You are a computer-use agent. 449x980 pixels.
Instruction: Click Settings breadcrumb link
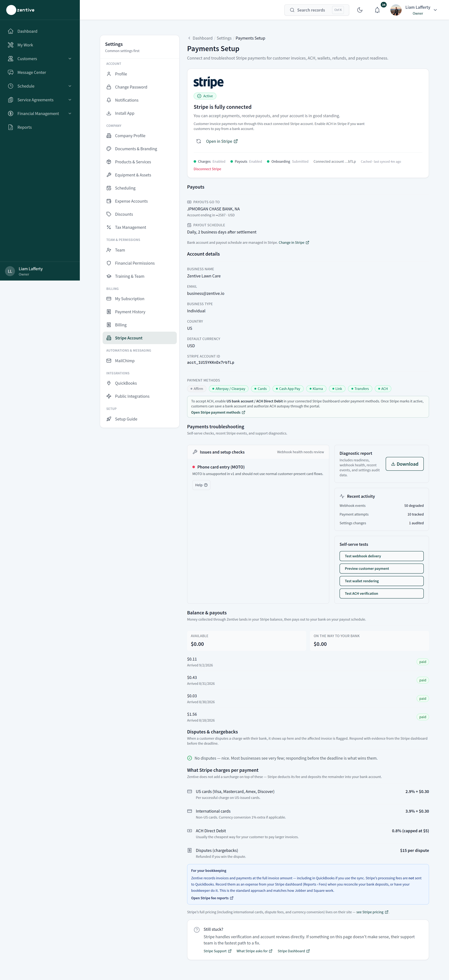(224, 38)
